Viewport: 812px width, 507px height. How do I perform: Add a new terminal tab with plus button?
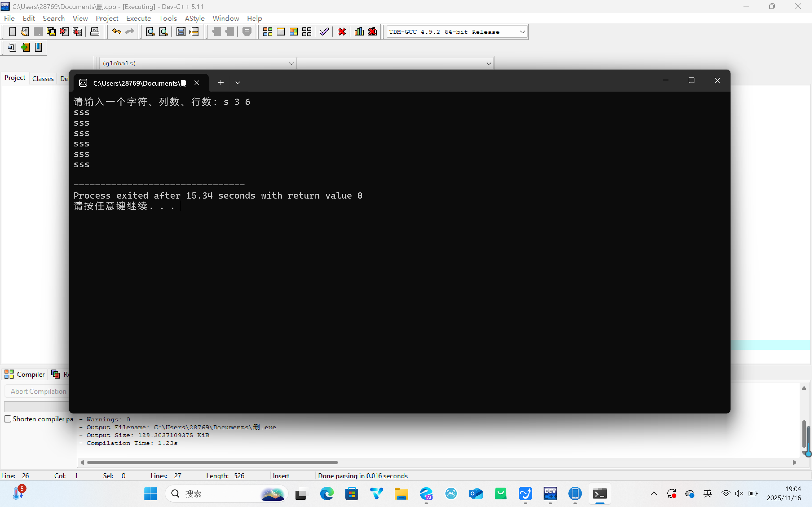tap(220, 83)
